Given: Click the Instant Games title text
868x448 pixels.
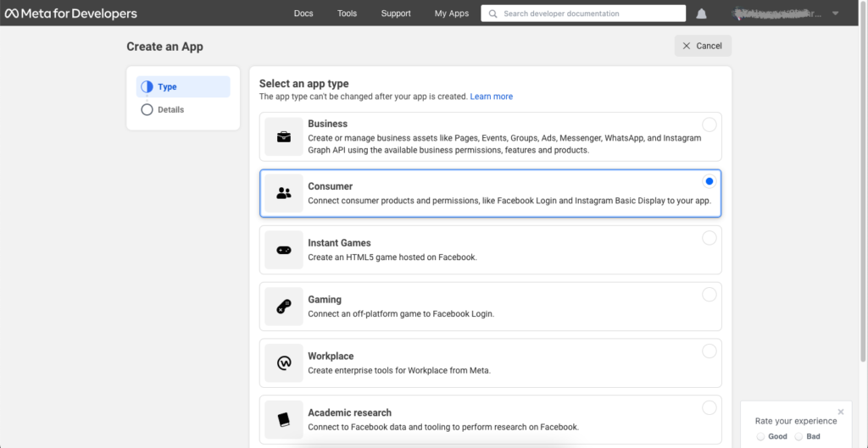Looking at the screenshot, I should tap(339, 243).
